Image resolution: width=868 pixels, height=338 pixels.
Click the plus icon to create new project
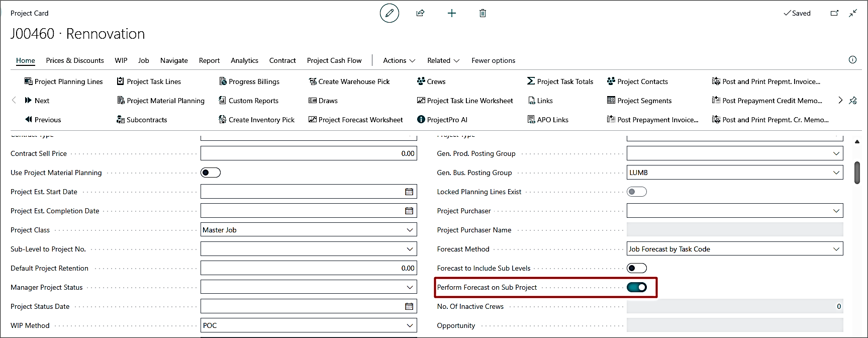[x=451, y=13]
